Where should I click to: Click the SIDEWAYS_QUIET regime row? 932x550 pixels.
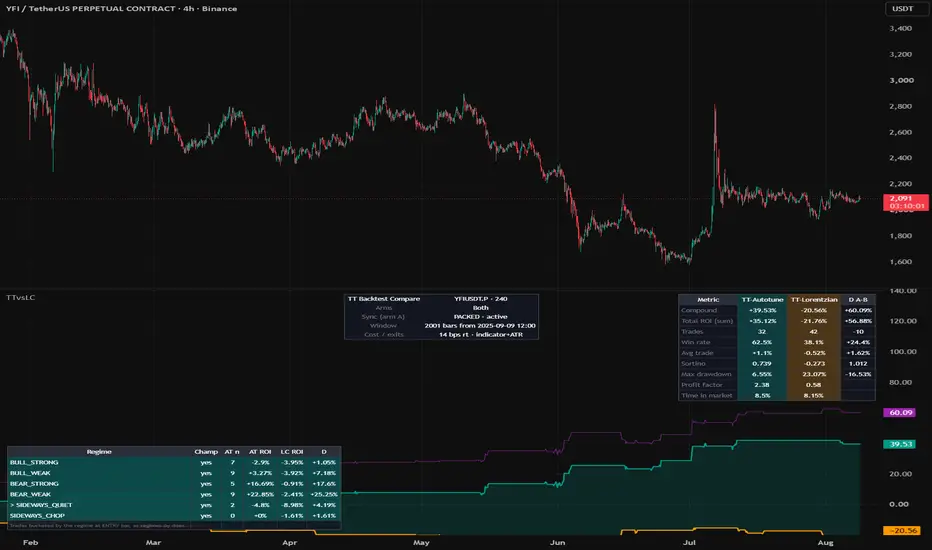[x=174, y=505]
